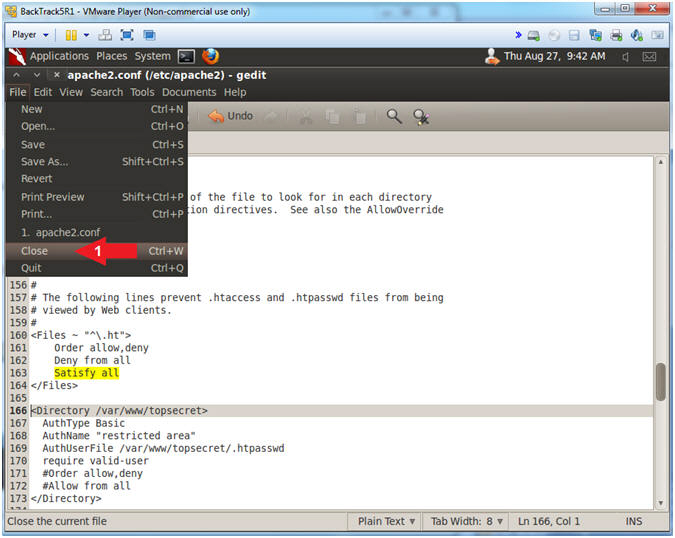Open the Tools menu in gedit

pos(142,92)
